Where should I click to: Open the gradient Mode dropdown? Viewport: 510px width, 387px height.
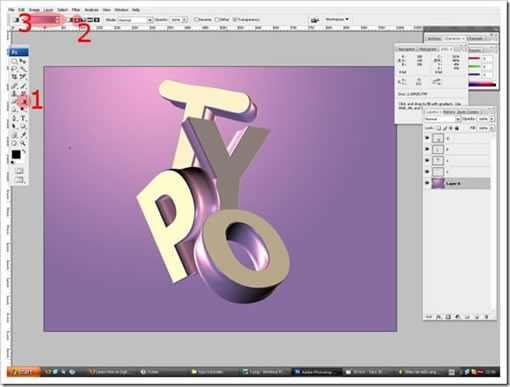coord(135,20)
